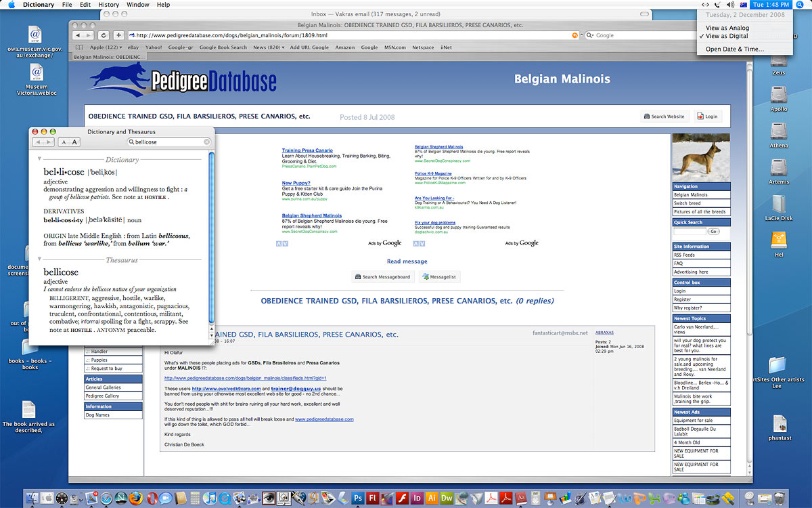Open the Window menu

tap(138, 5)
